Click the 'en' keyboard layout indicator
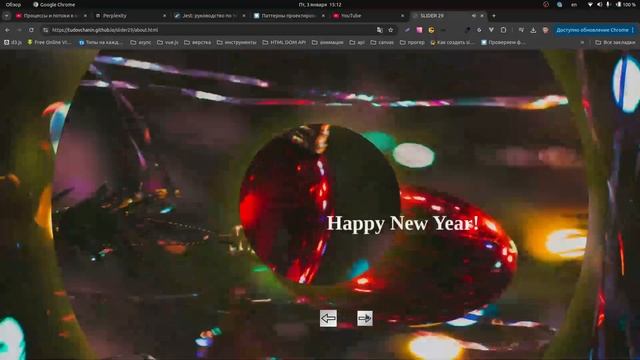 tap(574, 4)
